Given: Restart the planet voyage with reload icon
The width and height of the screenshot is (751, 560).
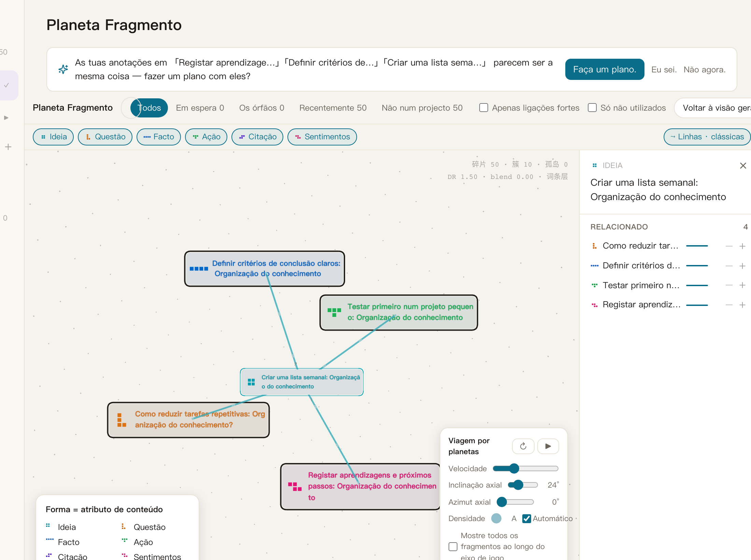Looking at the screenshot, I should point(523,446).
